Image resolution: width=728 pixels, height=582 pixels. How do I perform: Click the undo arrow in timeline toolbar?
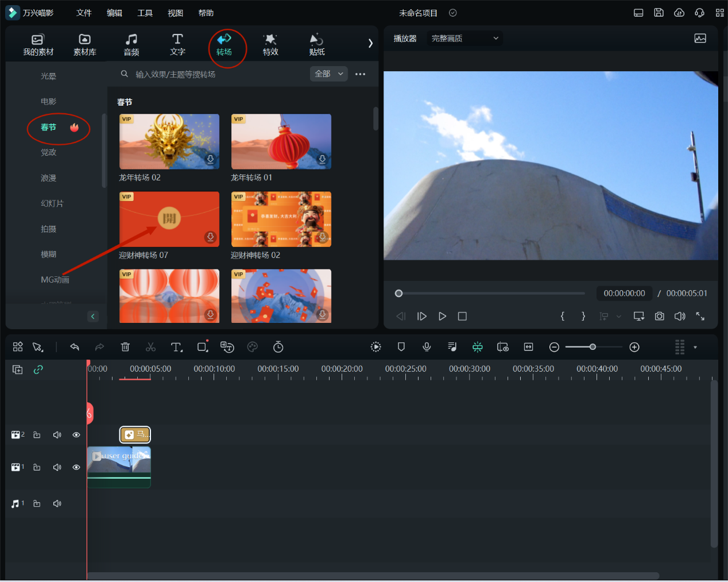coord(75,347)
